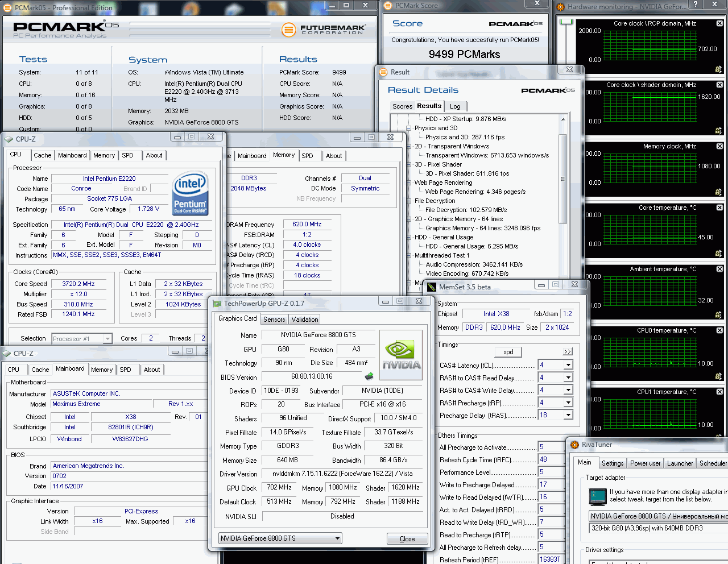Collapse the Multithreaded Test 1 node
728x564 pixels.
point(409,255)
